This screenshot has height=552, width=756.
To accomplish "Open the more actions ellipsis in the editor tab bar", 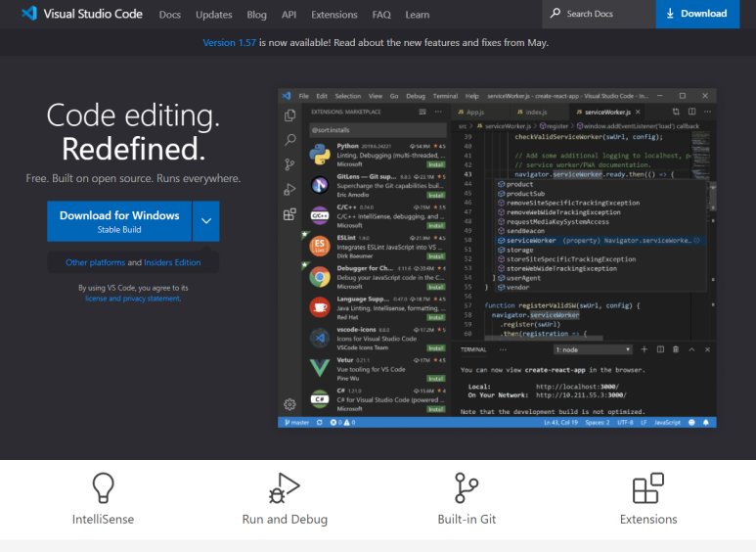I will (707, 112).
